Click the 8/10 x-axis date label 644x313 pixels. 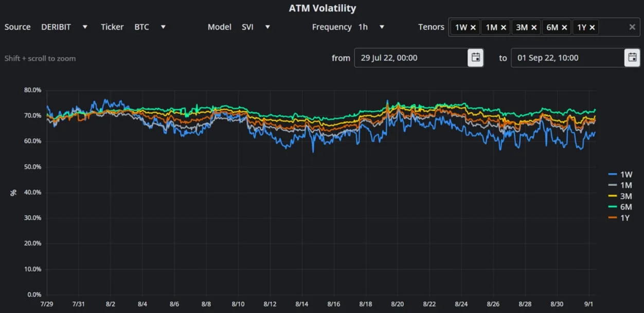pos(238,304)
